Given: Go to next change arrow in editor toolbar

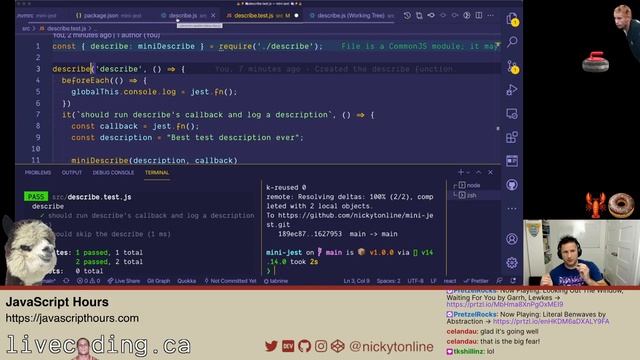Looking at the screenshot, I should pos(455,16).
